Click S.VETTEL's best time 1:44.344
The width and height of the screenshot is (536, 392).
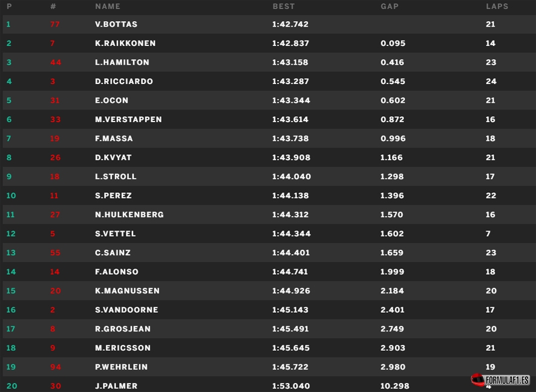291,234
